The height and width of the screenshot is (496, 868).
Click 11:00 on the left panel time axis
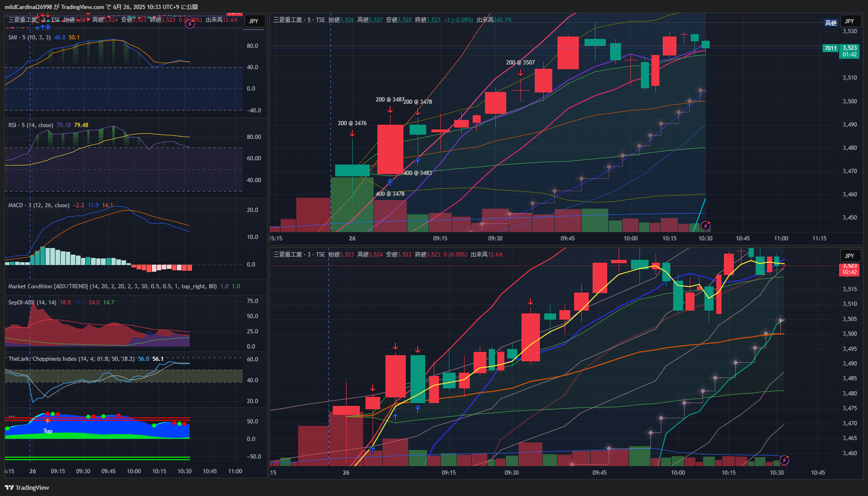click(x=235, y=471)
